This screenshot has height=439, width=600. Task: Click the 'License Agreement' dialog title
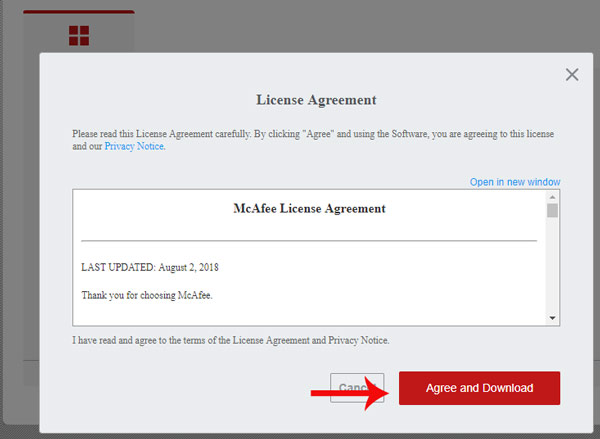[316, 100]
